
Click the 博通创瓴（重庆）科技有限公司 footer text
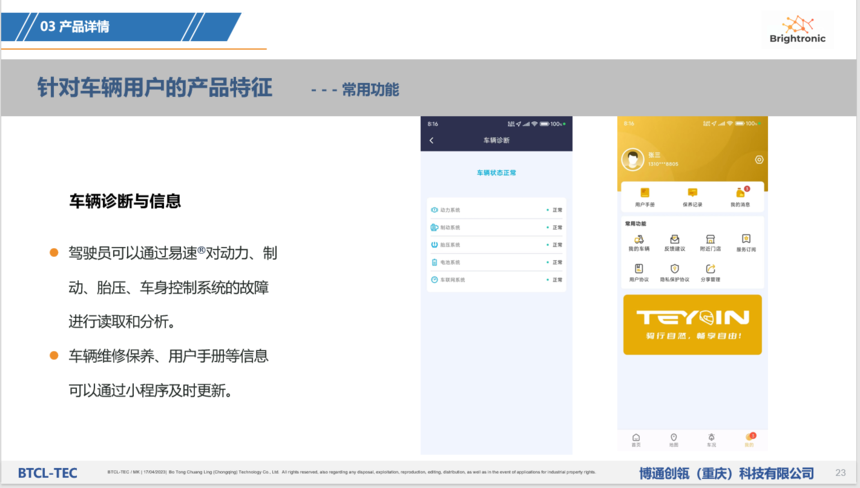[x=727, y=473]
